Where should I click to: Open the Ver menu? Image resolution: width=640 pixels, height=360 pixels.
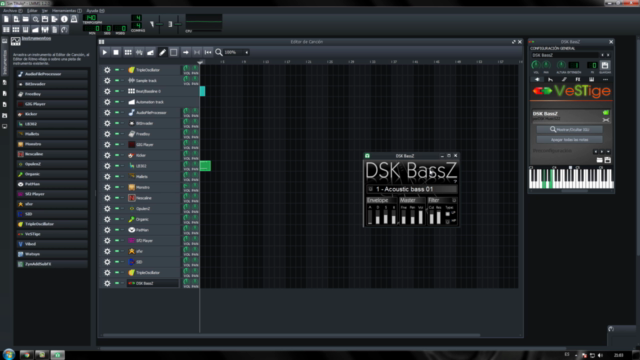(x=44, y=11)
